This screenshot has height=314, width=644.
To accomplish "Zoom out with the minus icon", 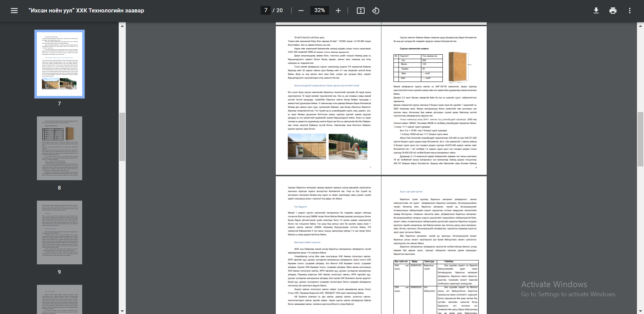I will coord(301,11).
